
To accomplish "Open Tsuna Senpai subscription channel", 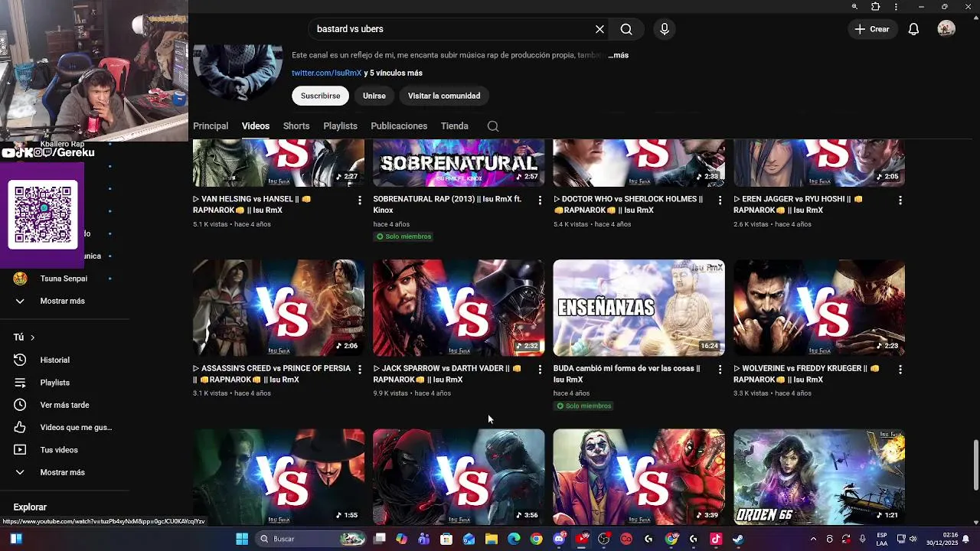I will tap(64, 279).
